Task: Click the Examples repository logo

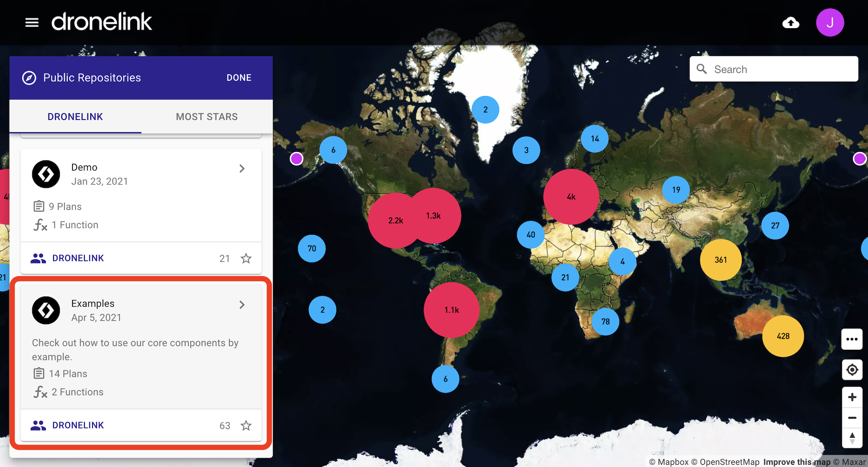Action: [46, 310]
